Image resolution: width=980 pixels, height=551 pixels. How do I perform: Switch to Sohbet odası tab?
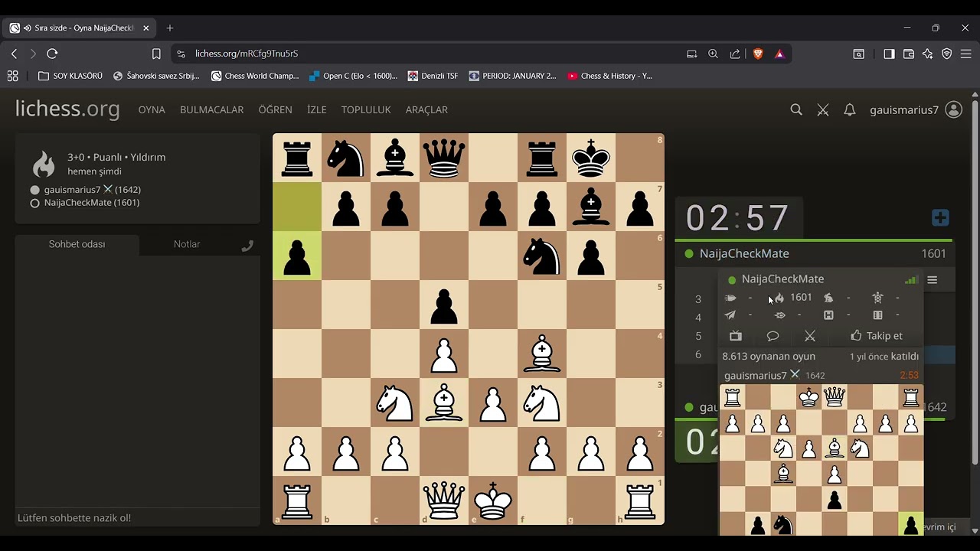[x=77, y=244]
